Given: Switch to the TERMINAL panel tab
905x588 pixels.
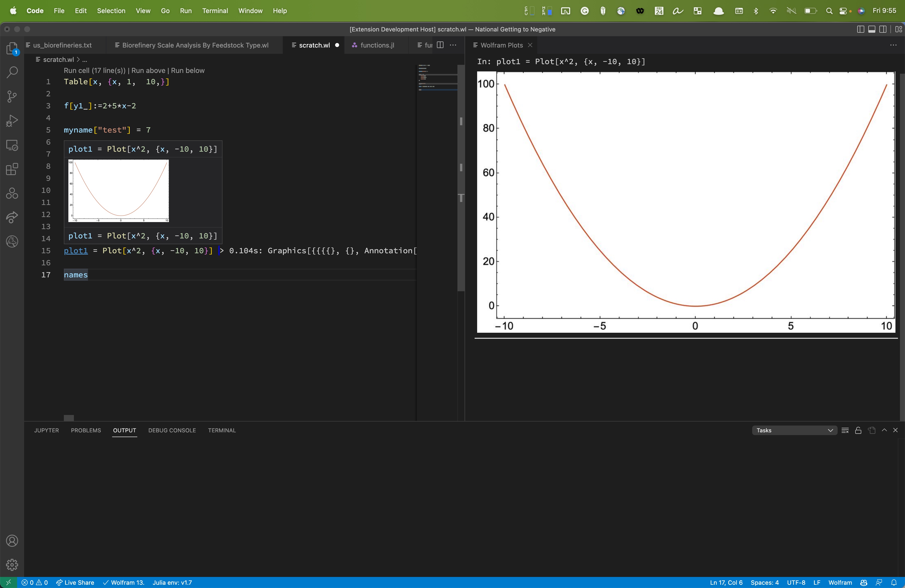Looking at the screenshot, I should point(222,430).
